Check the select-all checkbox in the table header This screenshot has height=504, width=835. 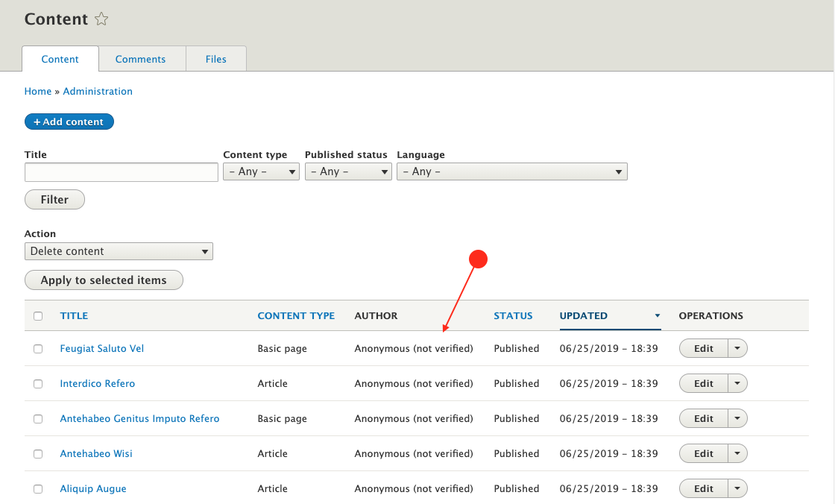coord(38,315)
